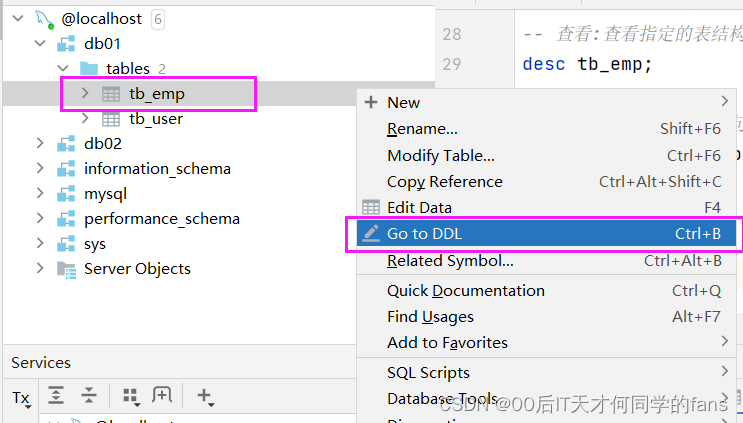Click Expand All icon in Services toolbar
The width and height of the screenshot is (743, 423).
click(56, 395)
